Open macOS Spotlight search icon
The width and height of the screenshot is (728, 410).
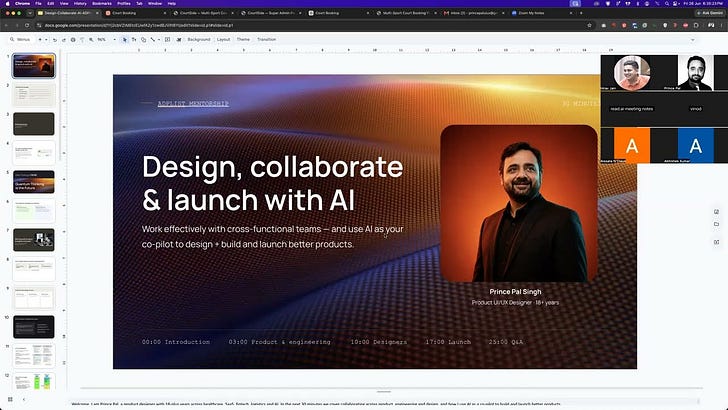(x=667, y=3)
